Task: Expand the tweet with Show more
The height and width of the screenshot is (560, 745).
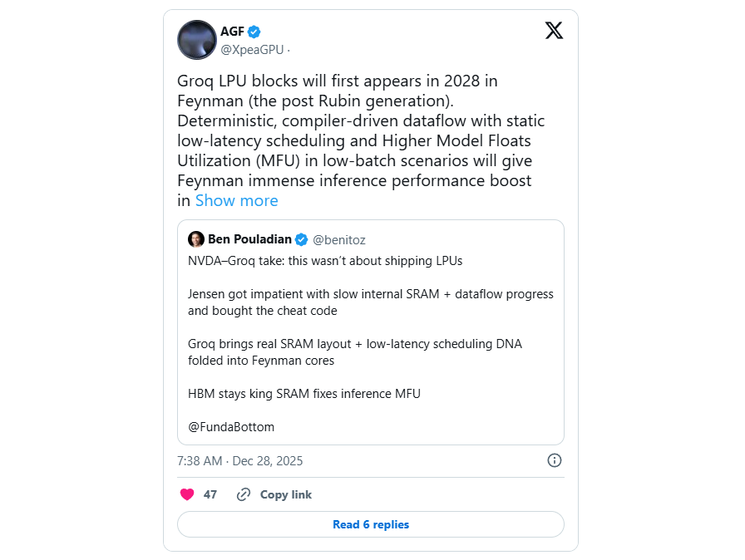Action: pyautogui.click(x=237, y=200)
